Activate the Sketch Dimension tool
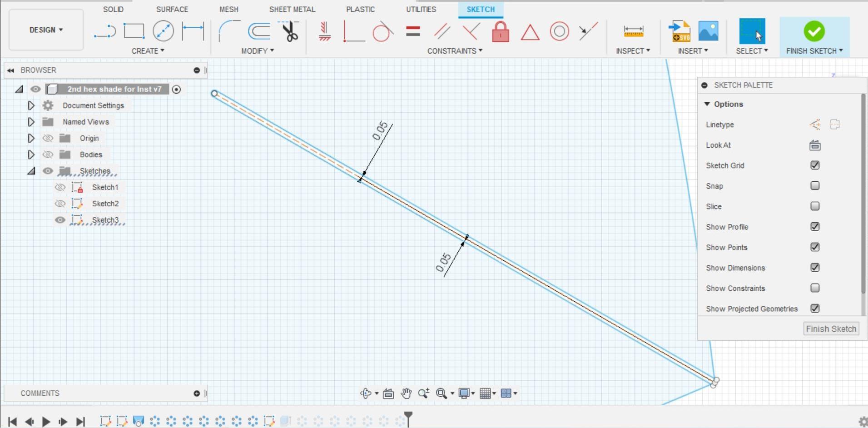The width and height of the screenshot is (868, 428). [x=193, y=31]
